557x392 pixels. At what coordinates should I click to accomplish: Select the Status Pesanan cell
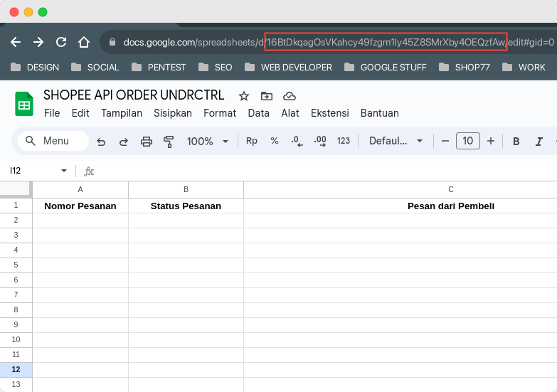pos(186,206)
